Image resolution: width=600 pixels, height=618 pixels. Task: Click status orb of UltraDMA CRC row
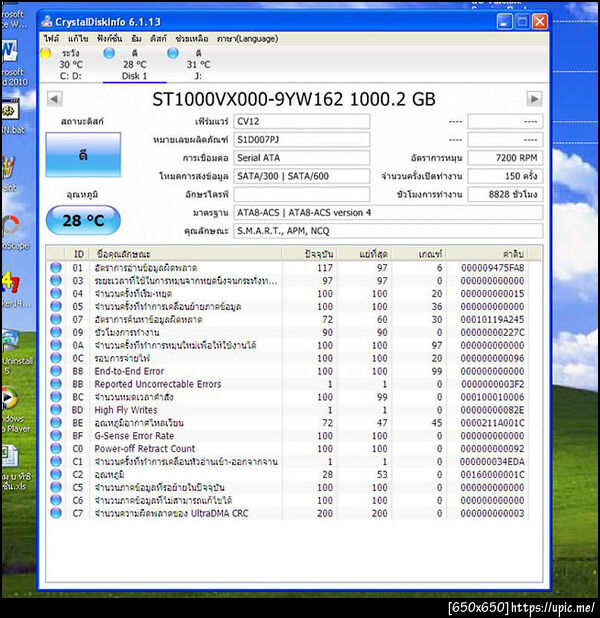tap(56, 513)
